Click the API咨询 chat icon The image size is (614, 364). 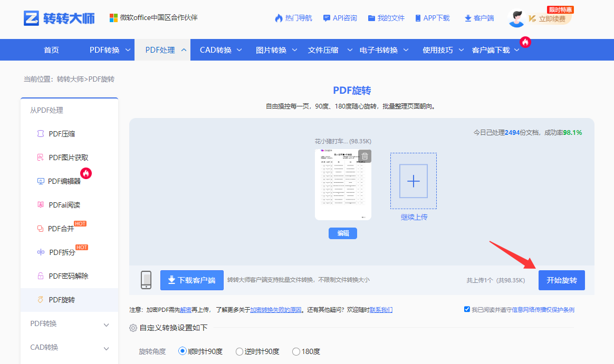click(327, 18)
